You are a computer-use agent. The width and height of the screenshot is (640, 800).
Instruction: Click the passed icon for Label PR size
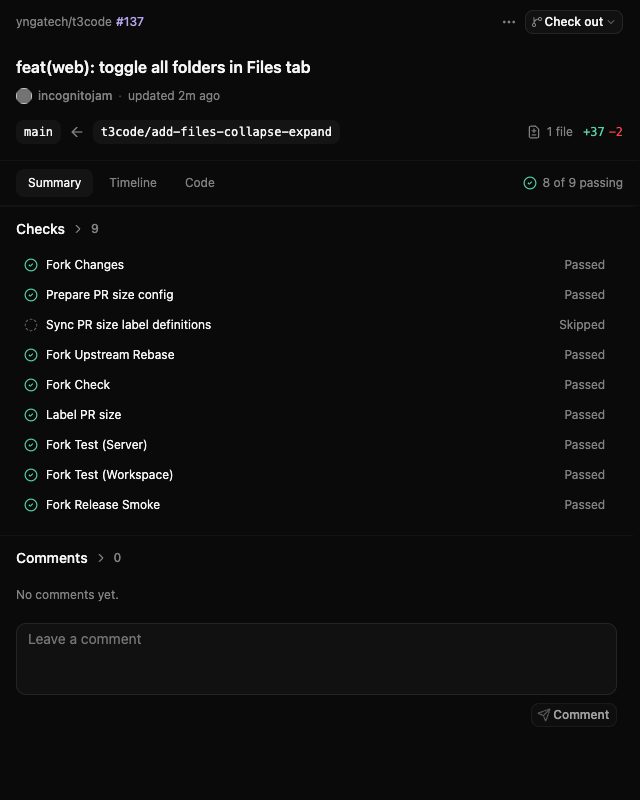31,415
